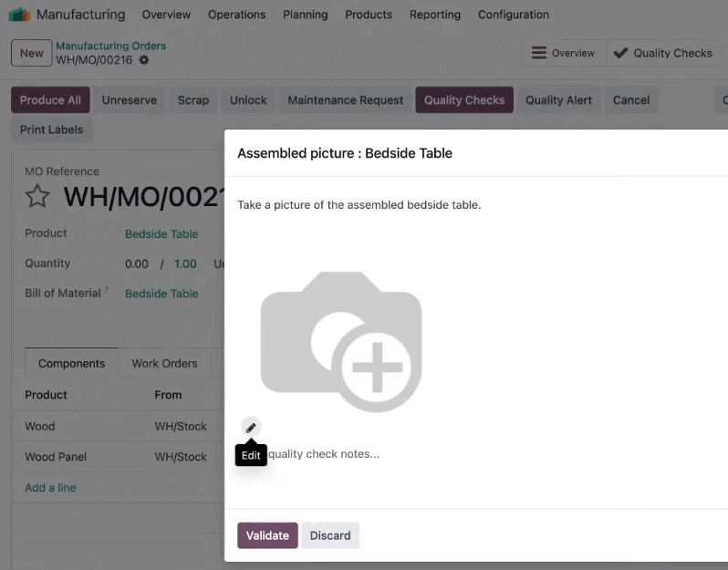728x570 pixels.
Task: Discard the quality check dialog
Action: 330,535
